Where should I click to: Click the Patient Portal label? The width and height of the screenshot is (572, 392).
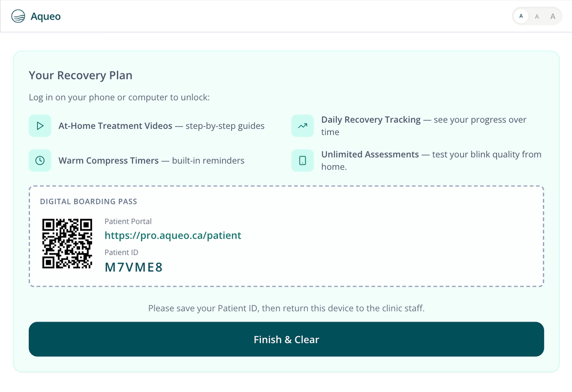tap(128, 221)
